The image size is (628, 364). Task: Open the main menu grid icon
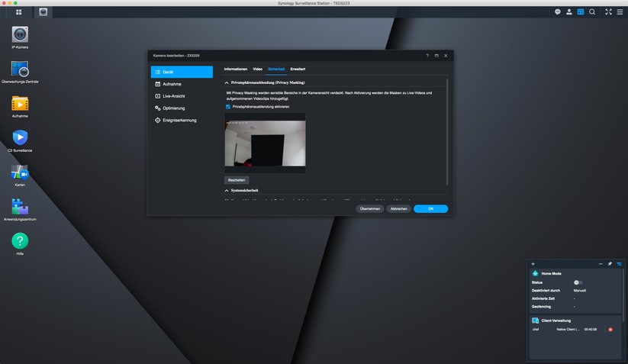tap(18, 12)
